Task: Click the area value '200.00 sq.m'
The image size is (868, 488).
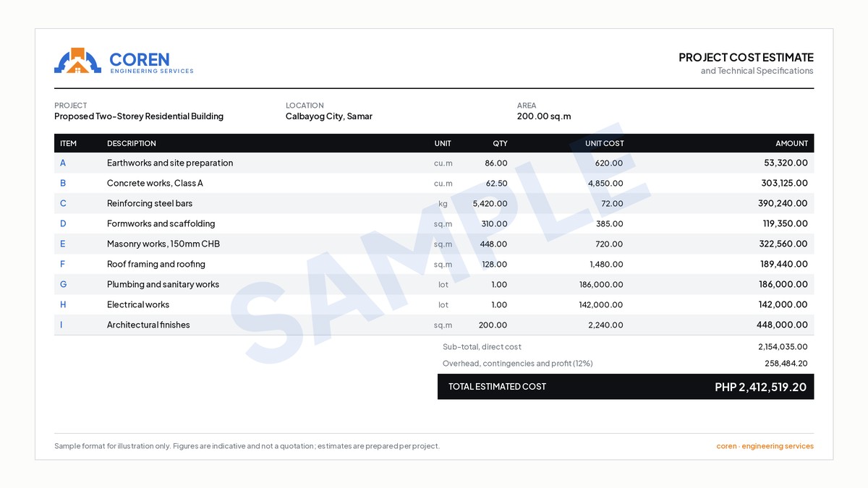Action: pyautogui.click(x=544, y=116)
